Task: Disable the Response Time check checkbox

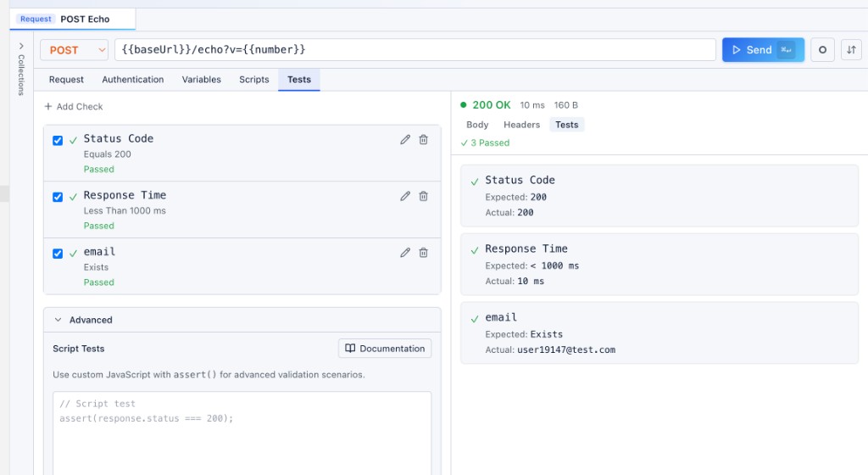Action: 58,197
